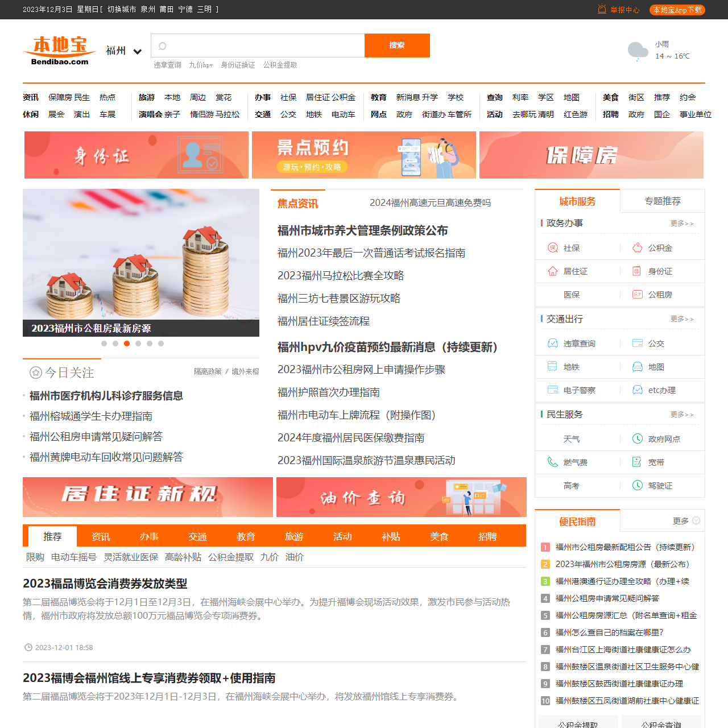Click the orange 搜索 button
728x728 pixels.
point(397,45)
